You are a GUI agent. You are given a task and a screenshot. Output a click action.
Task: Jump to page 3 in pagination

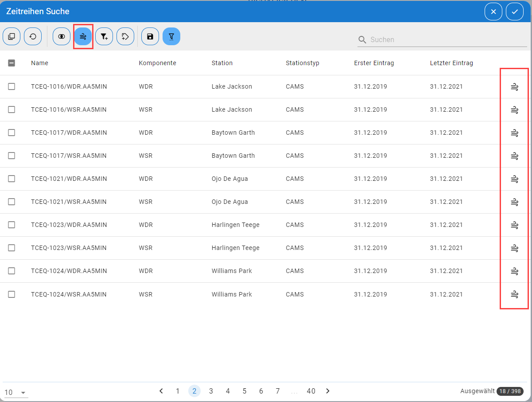(211, 391)
